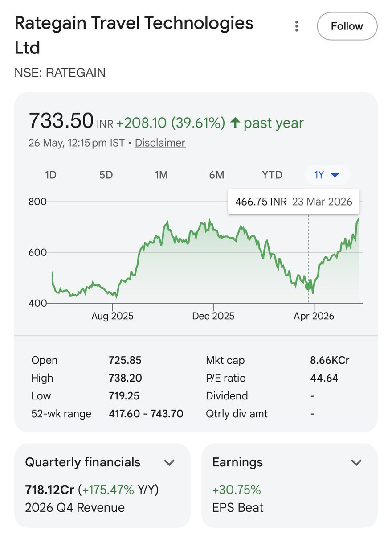Click the +208.10 (39.61%) change text
The height and width of the screenshot is (535, 392).
171,123
